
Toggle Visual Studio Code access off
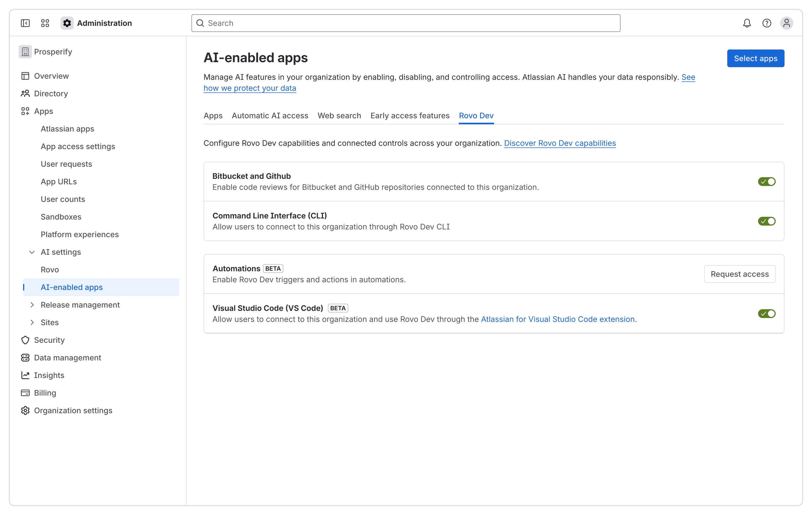(x=767, y=314)
